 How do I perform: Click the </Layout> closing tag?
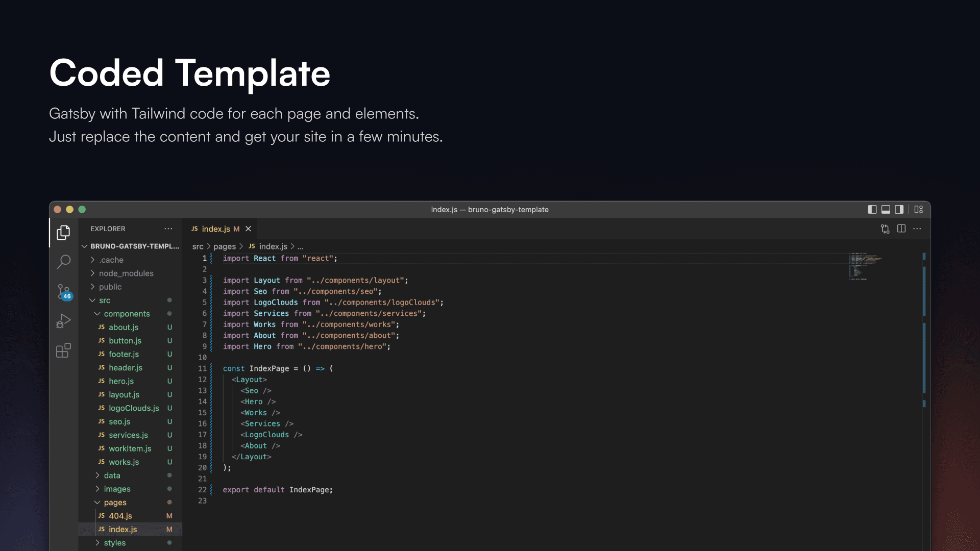[252, 457]
